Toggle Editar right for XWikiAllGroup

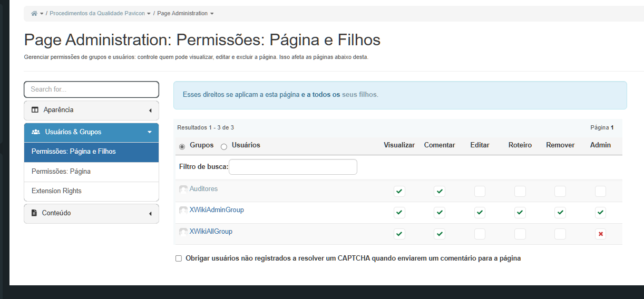coord(480,234)
